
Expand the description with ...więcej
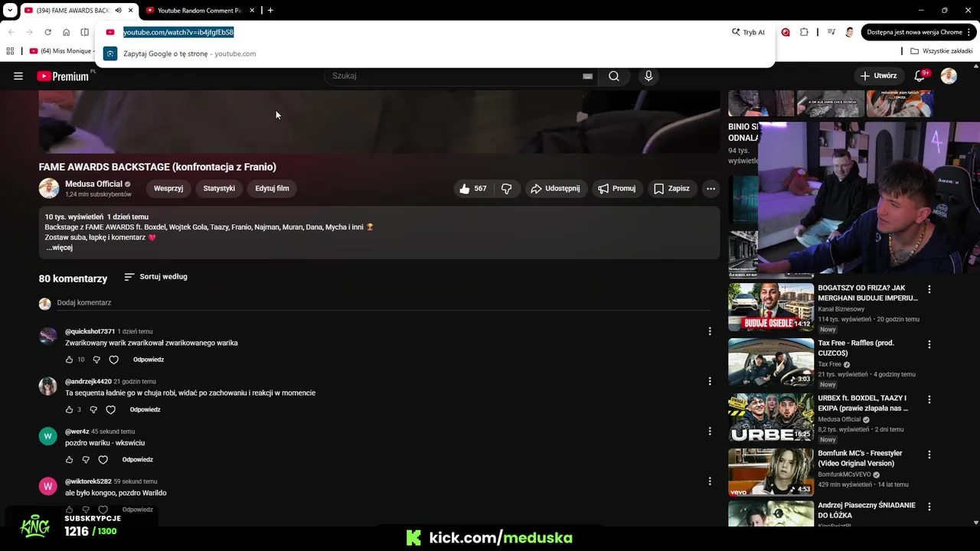60,248
